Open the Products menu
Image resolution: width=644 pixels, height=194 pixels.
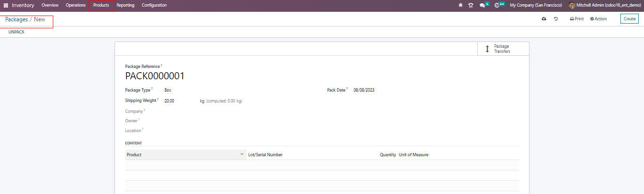pyautogui.click(x=101, y=5)
